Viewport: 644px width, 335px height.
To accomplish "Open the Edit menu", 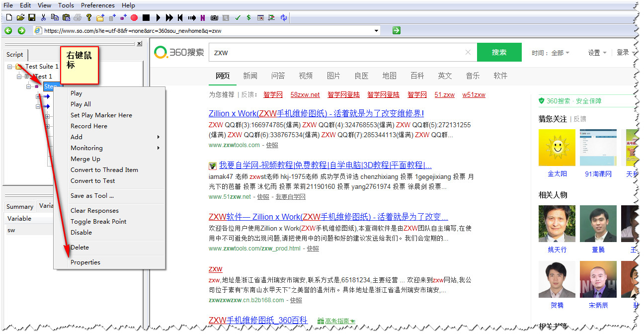I will click(25, 5).
